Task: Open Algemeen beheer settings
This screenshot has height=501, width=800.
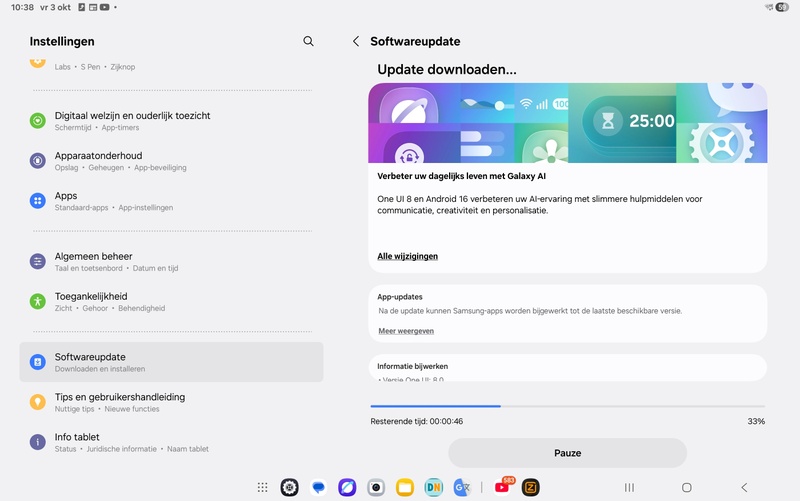Action: pos(171,262)
